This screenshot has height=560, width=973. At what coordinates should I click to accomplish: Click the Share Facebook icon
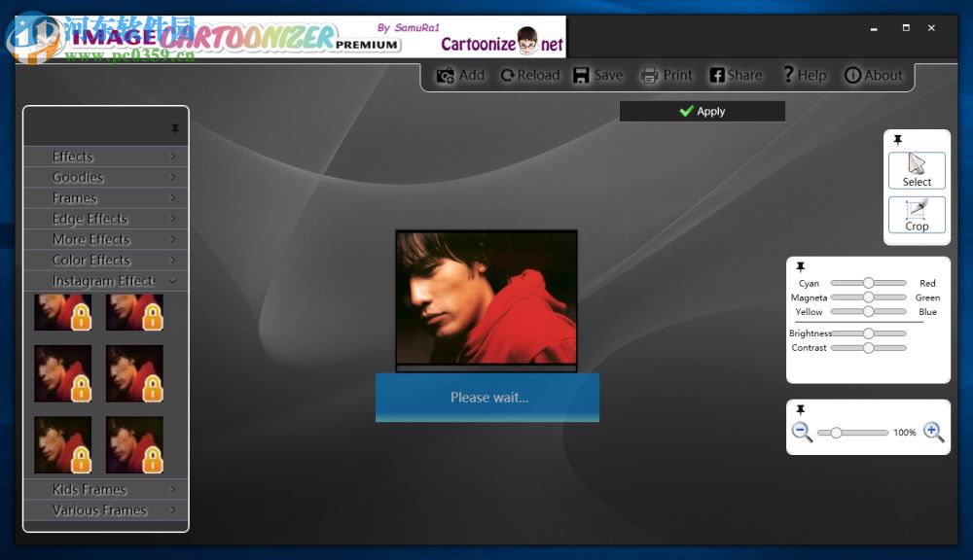717,76
